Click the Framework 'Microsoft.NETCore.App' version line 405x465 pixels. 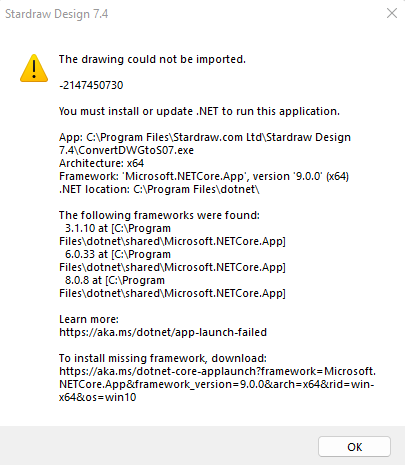(204, 176)
